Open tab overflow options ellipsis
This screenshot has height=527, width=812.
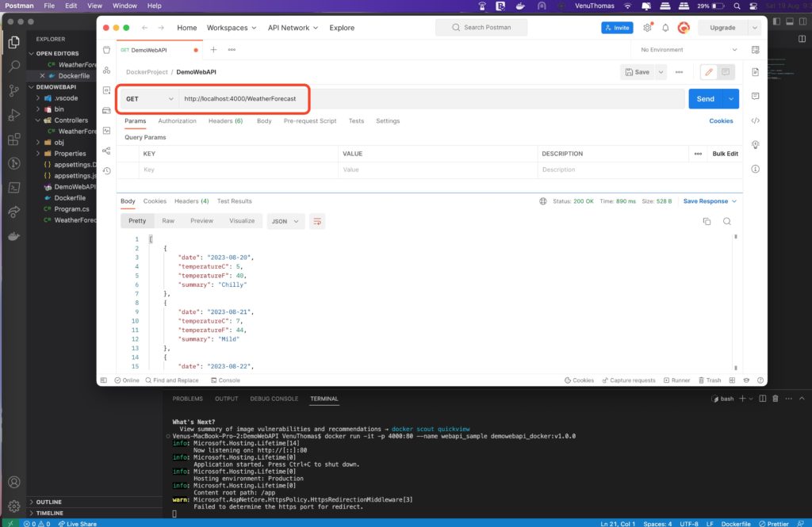(232, 50)
